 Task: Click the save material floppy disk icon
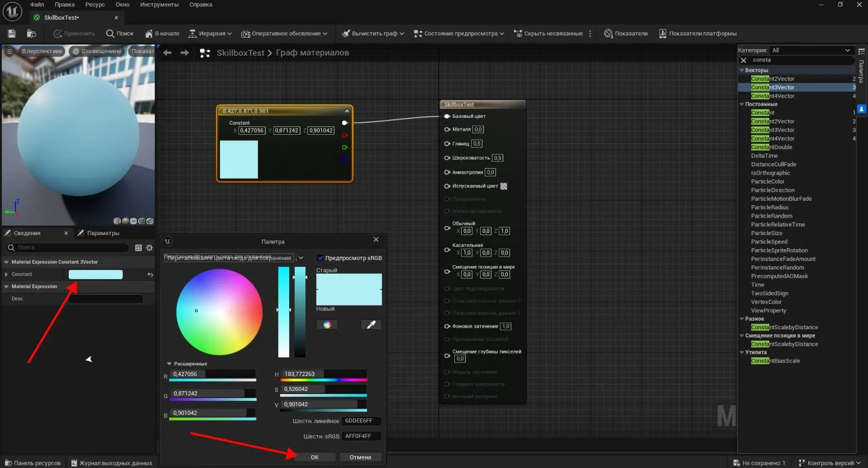tap(11, 34)
